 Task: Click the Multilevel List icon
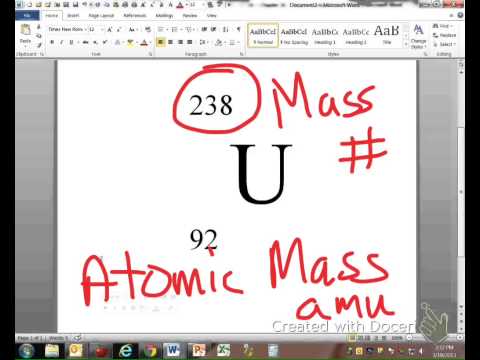[x=188, y=30]
